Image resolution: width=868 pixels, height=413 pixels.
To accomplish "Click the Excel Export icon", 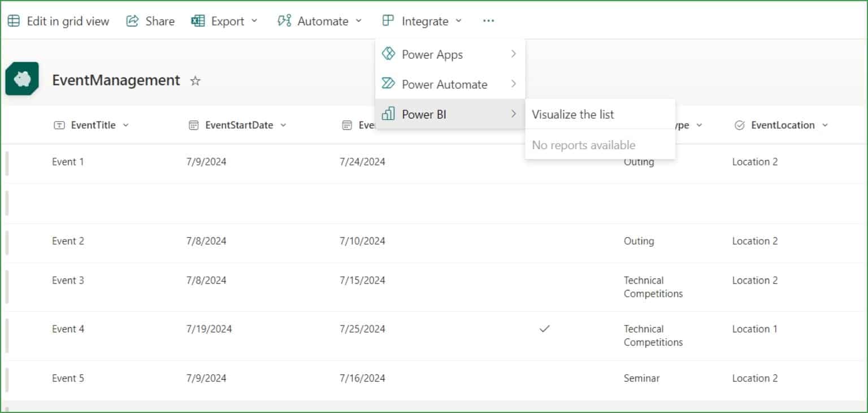I will pos(198,21).
